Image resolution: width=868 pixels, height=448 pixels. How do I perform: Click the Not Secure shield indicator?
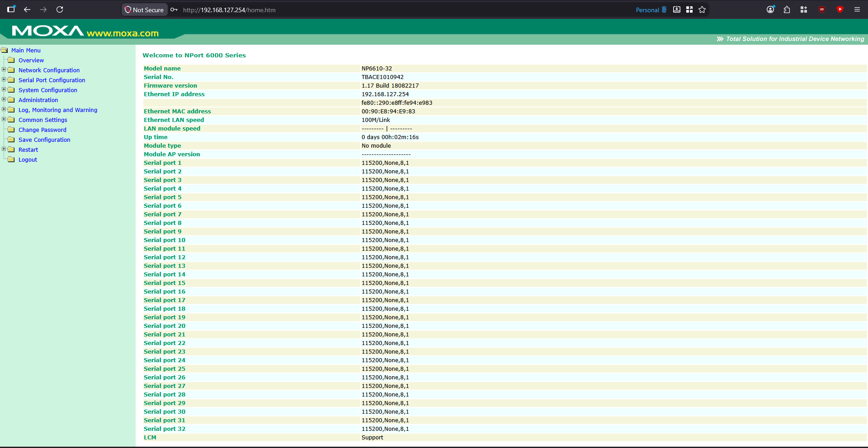click(144, 9)
